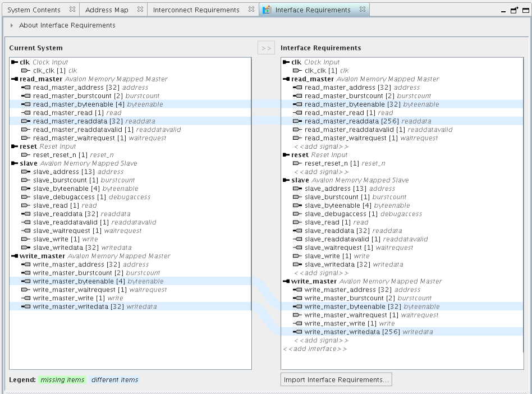Click <<add signal>> under read_master interface
Viewport: 532px width, 394px height.
pos(321,146)
